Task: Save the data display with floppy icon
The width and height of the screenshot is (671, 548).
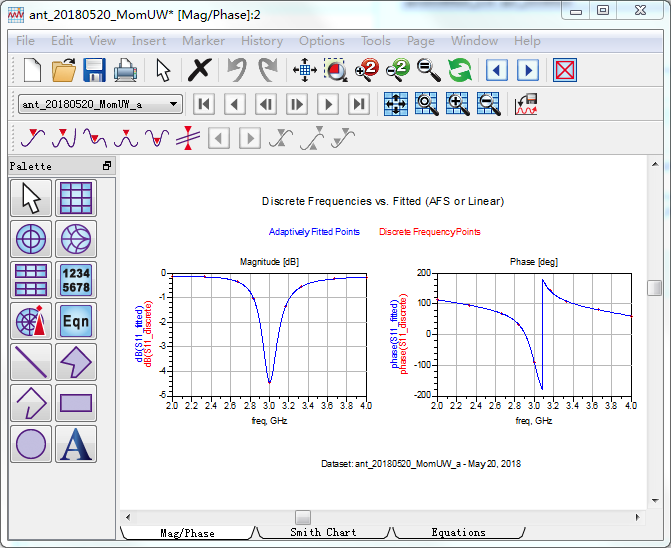Action: 95,70
